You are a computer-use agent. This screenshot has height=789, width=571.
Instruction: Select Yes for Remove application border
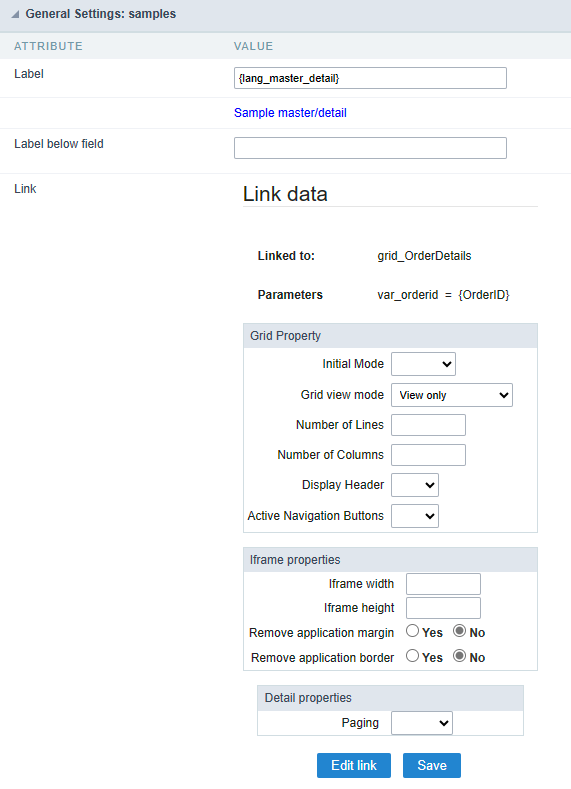pos(413,656)
